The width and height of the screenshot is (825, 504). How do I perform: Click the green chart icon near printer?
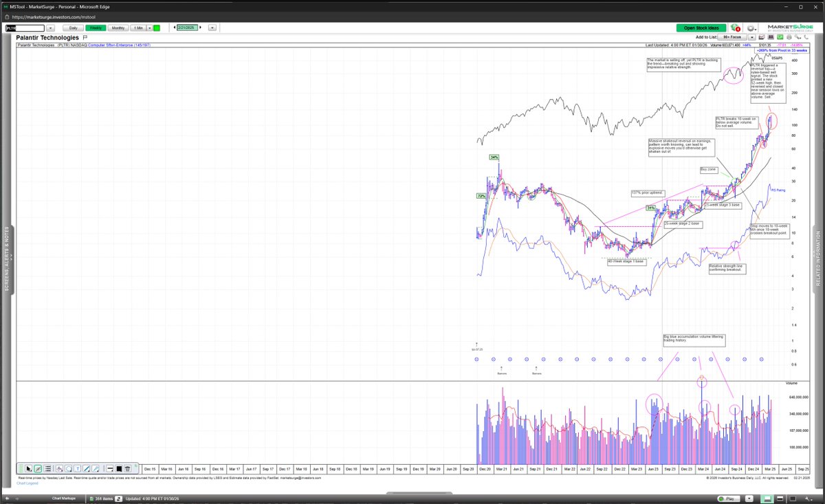coord(780,37)
